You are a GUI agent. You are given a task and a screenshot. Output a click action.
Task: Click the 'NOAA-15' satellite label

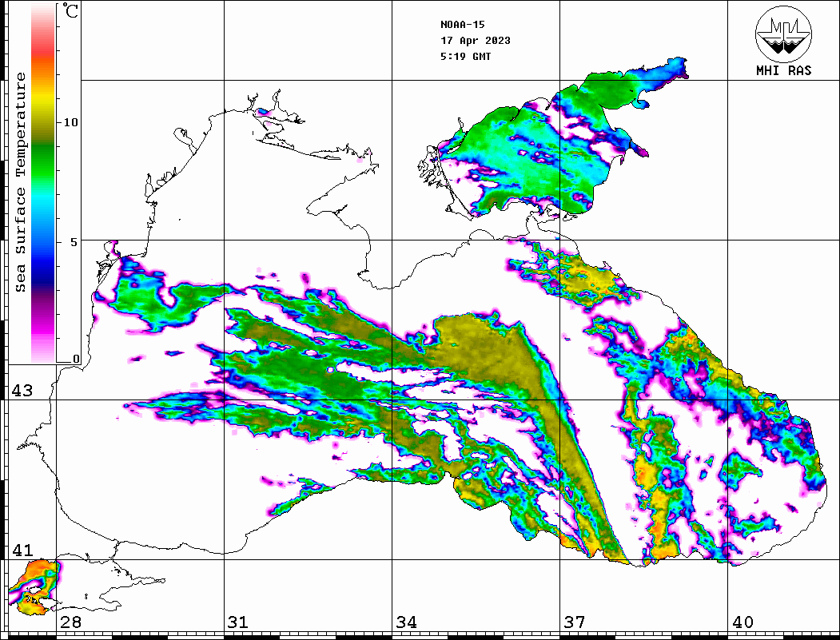[462, 25]
